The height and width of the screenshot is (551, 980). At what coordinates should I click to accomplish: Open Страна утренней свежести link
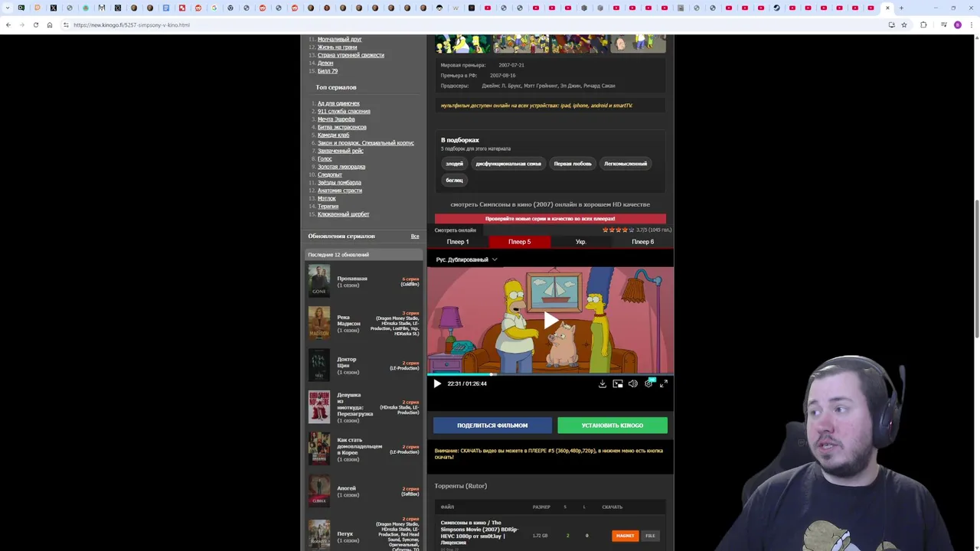[x=351, y=55]
